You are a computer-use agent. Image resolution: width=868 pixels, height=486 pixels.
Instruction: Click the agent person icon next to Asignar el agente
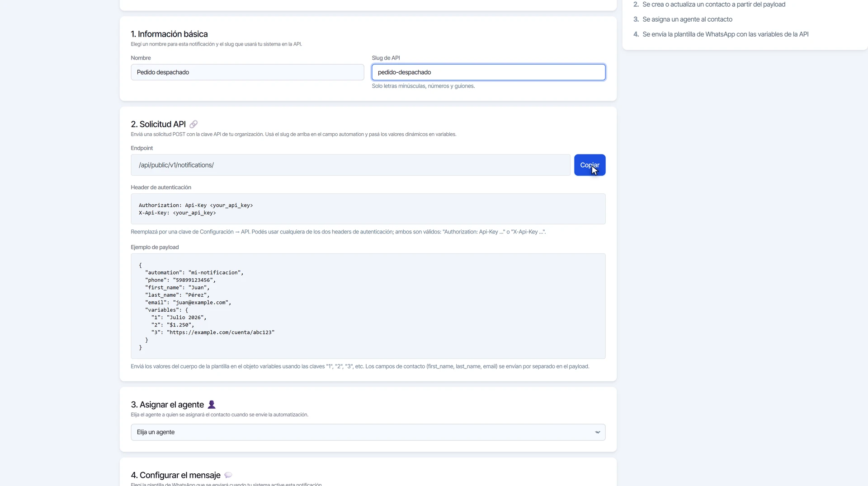point(211,405)
